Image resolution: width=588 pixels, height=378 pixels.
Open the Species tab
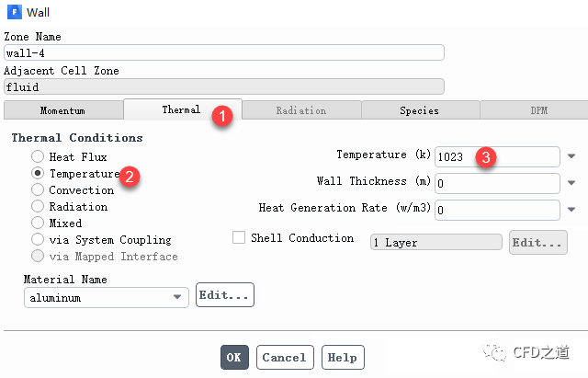pyautogui.click(x=419, y=110)
